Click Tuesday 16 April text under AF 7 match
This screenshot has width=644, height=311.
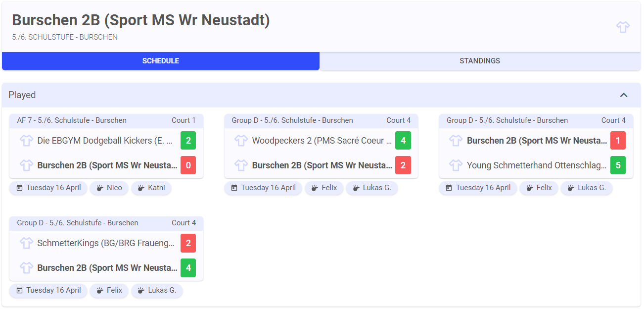coord(53,188)
